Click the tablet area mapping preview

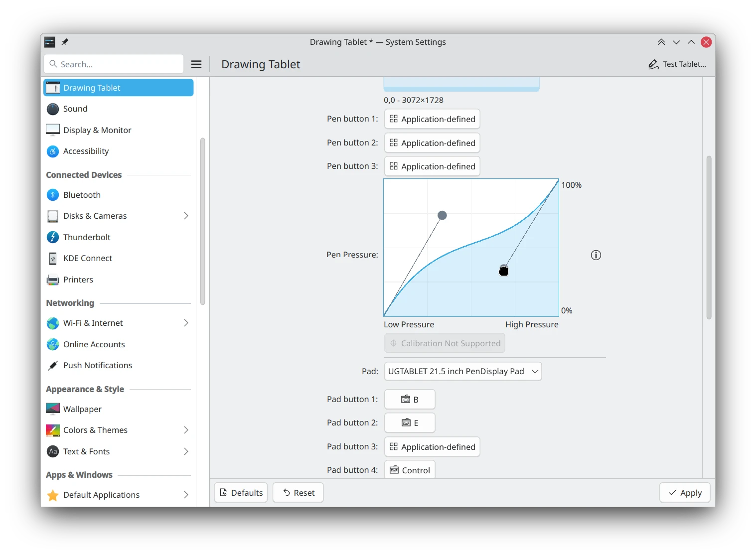tap(461, 84)
